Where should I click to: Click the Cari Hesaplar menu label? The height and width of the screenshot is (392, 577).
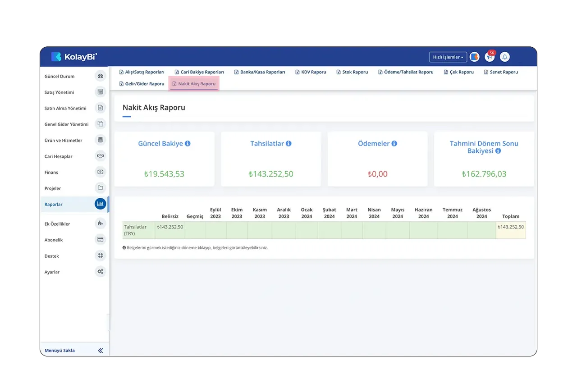coord(59,156)
